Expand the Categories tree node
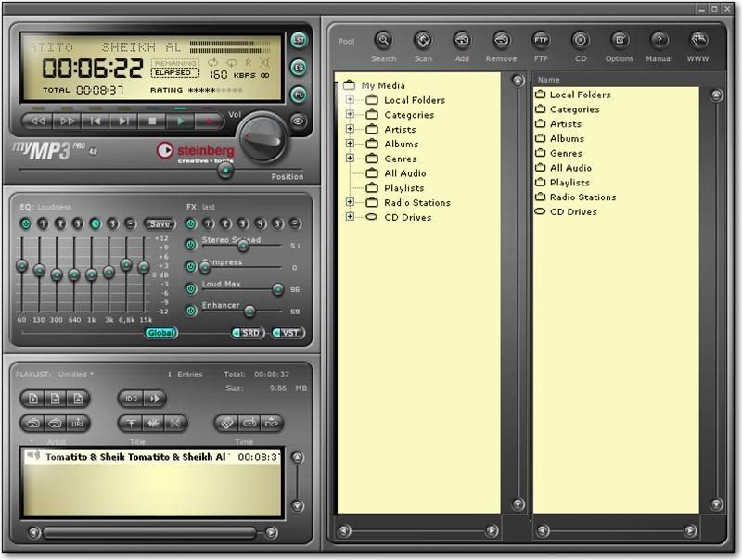This screenshot has height=560, width=742. click(x=350, y=114)
